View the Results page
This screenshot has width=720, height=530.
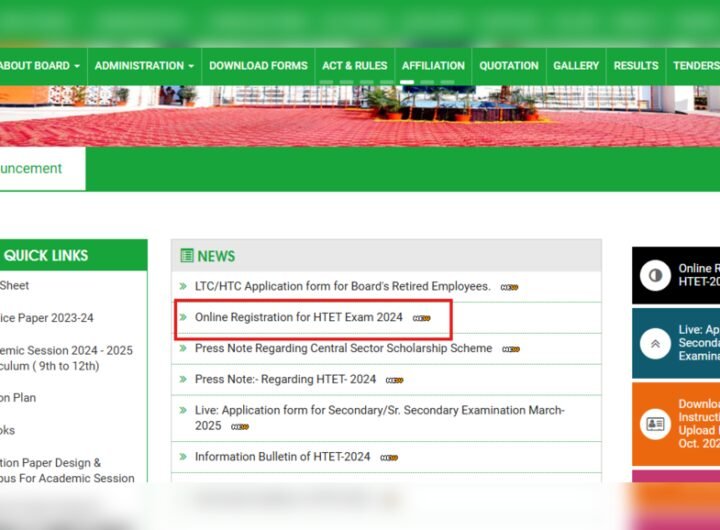click(x=636, y=66)
